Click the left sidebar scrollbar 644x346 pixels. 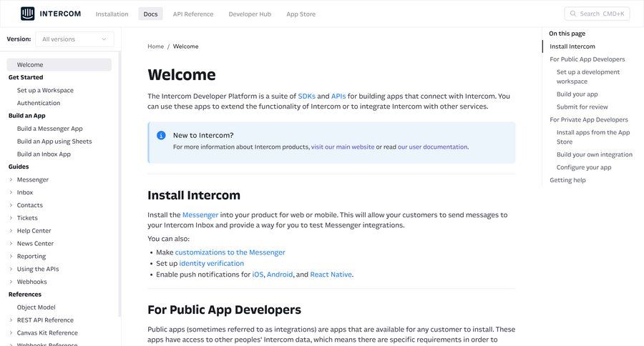pos(119,184)
